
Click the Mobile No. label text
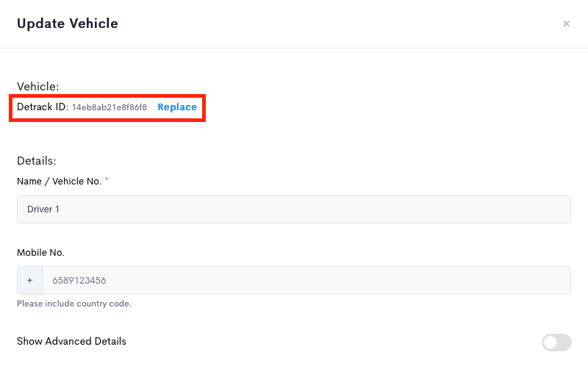point(40,253)
